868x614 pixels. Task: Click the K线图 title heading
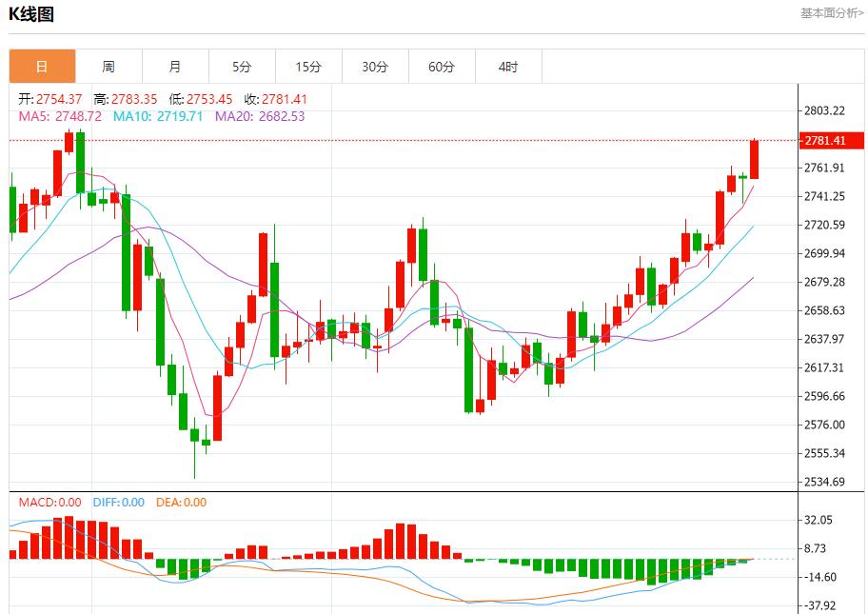point(31,14)
